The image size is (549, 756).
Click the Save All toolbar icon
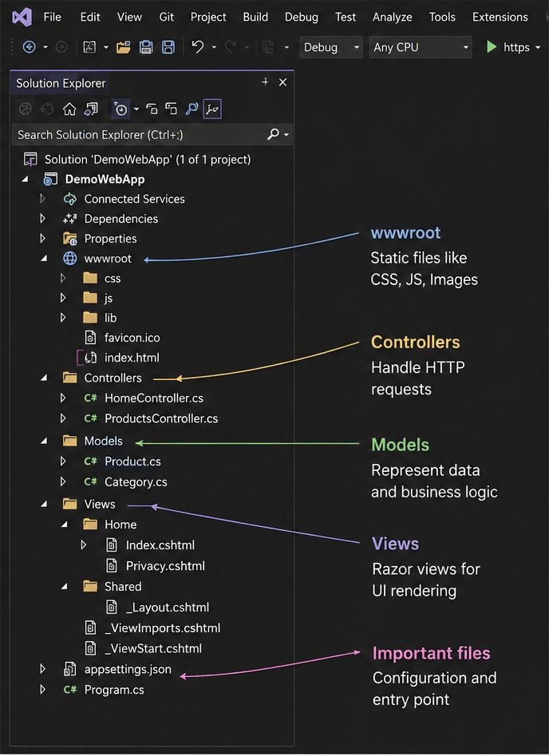[168, 47]
